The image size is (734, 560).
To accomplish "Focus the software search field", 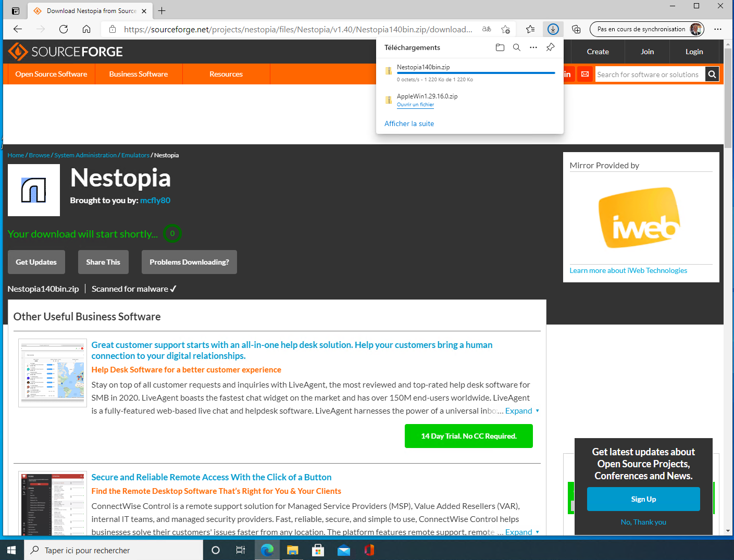I will pos(650,74).
